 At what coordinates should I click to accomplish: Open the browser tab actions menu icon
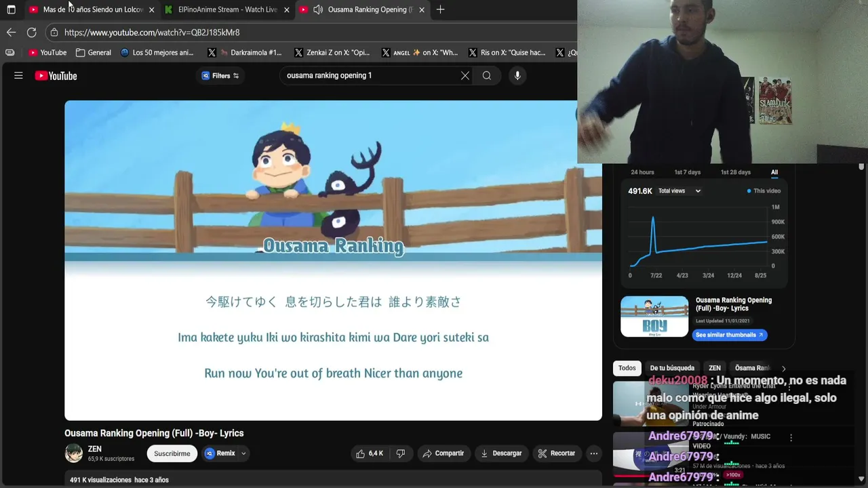point(11,9)
